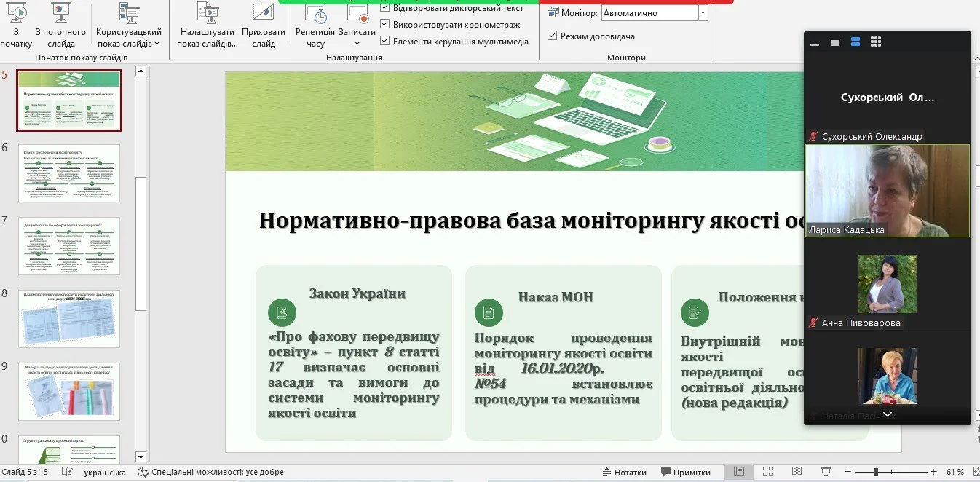Viewport: 980px width, 482px height.
Task: Enable 'Відтворювати дикторський текст' checkbox
Action: coord(384,7)
